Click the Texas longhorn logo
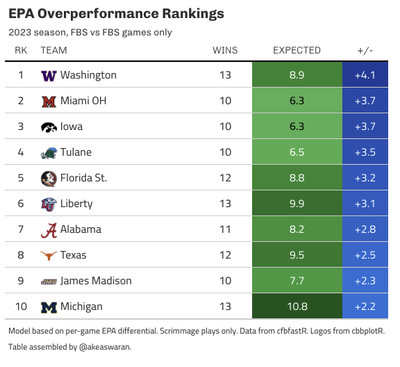This screenshot has height=367, width=400. point(49,256)
